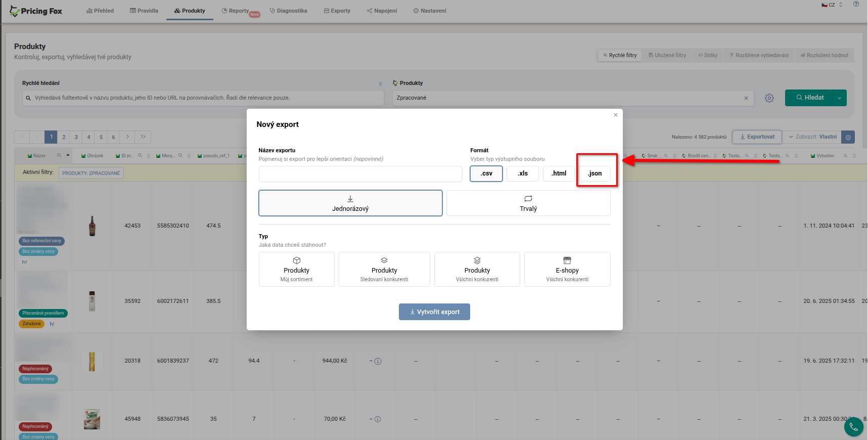Select Trvalý export mode
Image resolution: width=868 pixels, height=440 pixels.
point(528,203)
